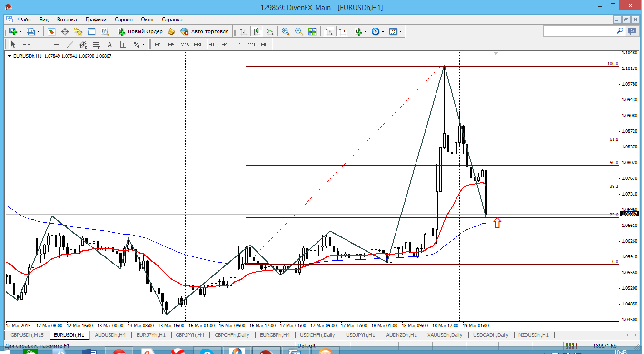644x354 pixels.
Task: Open the Profiles toolbar icon
Action: (31, 31)
